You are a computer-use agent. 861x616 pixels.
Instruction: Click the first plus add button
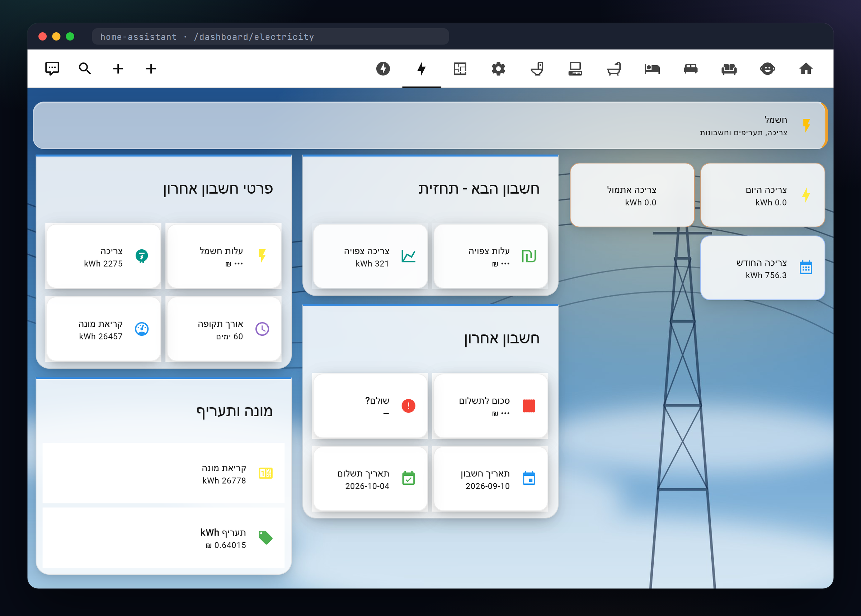tap(118, 69)
